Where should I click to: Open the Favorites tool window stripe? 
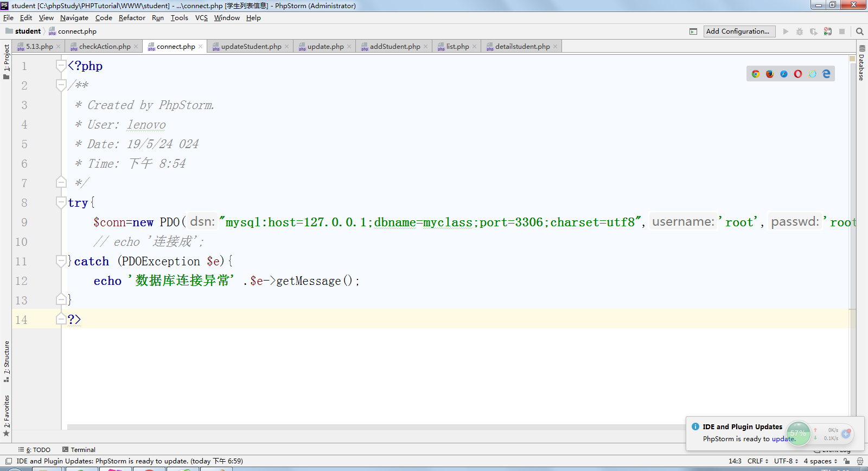coord(7,416)
